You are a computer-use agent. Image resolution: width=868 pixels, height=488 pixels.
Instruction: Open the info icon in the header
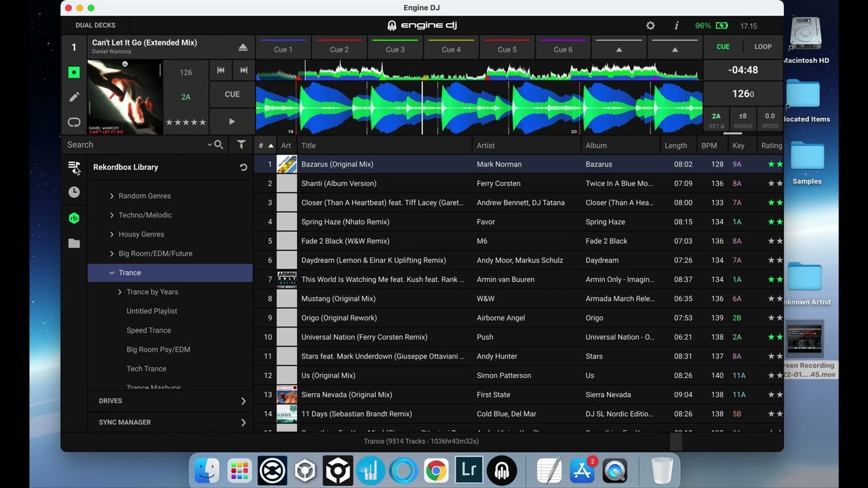(676, 26)
